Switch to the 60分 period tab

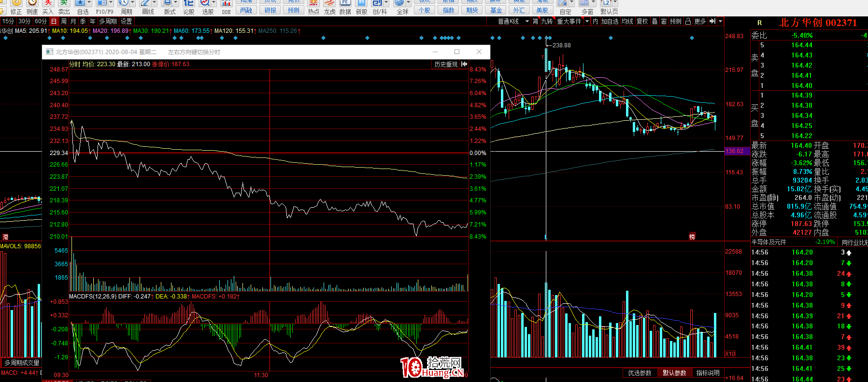pyautogui.click(x=41, y=21)
